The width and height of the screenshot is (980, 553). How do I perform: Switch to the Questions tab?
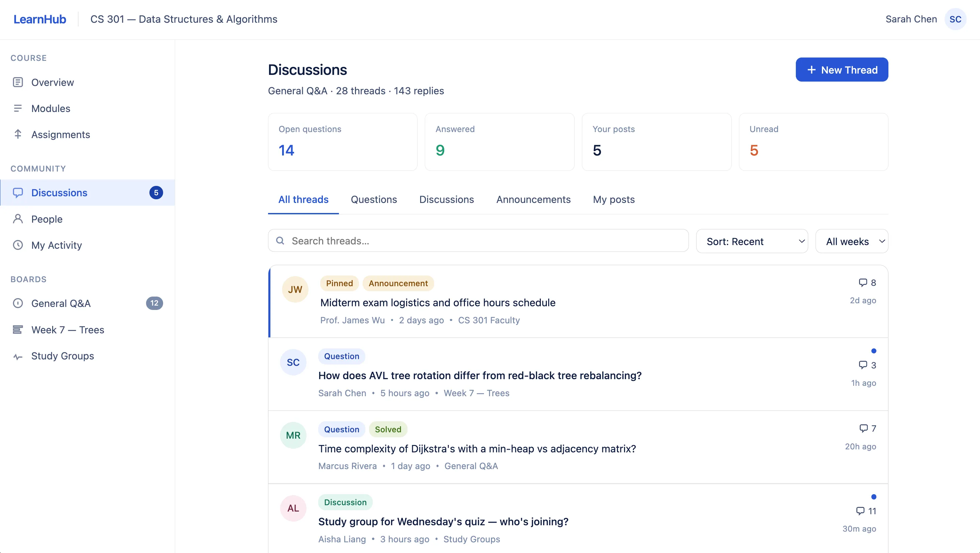point(374,199)
